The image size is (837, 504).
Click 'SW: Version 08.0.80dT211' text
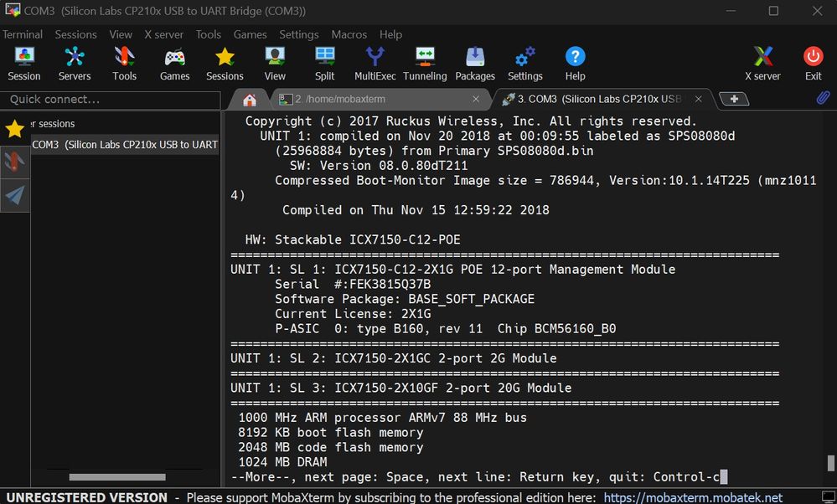tap(379, 166)
